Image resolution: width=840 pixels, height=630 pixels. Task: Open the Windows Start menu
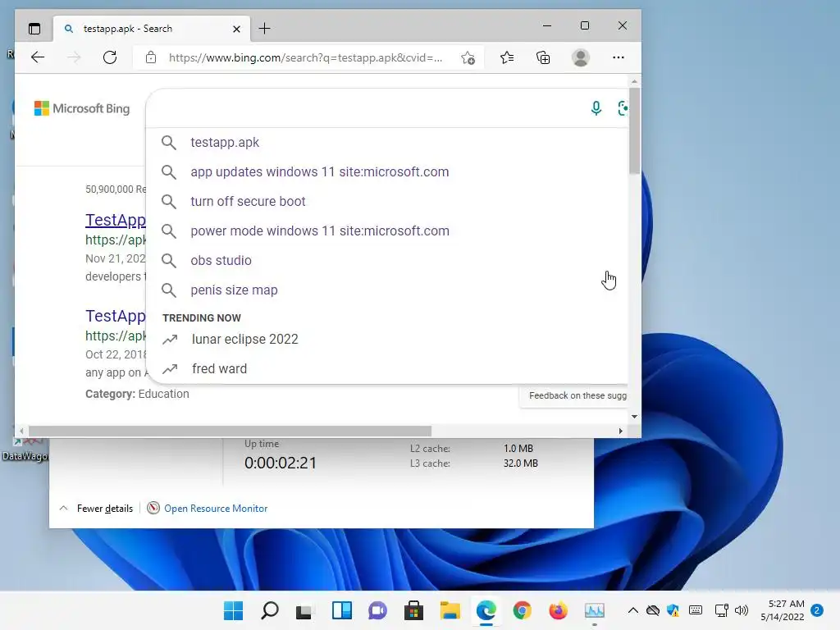point(233,610)
